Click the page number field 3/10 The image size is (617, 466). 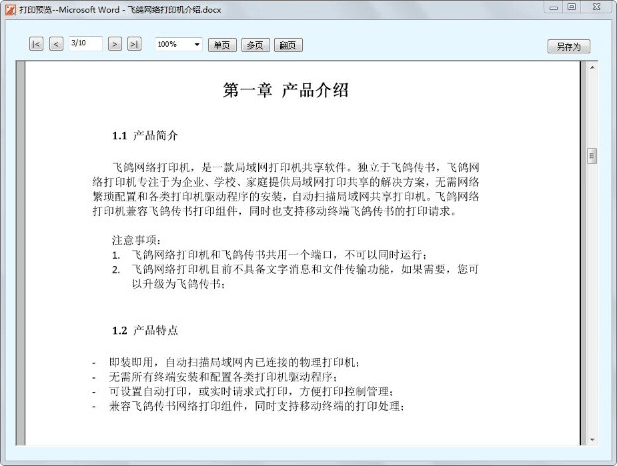click(x=85, y=43)
